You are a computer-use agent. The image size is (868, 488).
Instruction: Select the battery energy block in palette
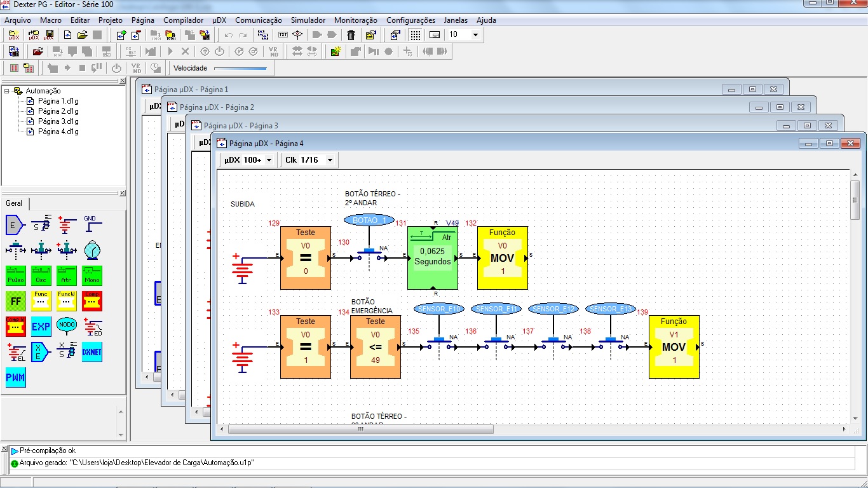coord(66,224)
